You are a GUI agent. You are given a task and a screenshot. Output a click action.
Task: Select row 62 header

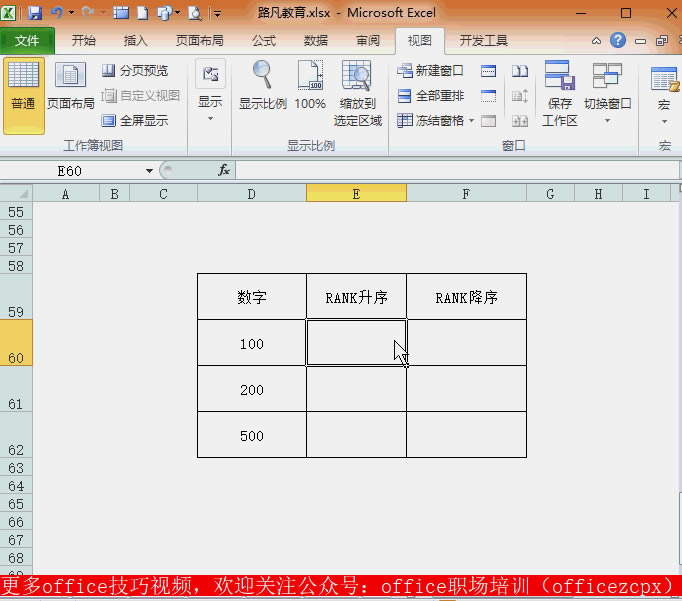[x=16, y=434]
